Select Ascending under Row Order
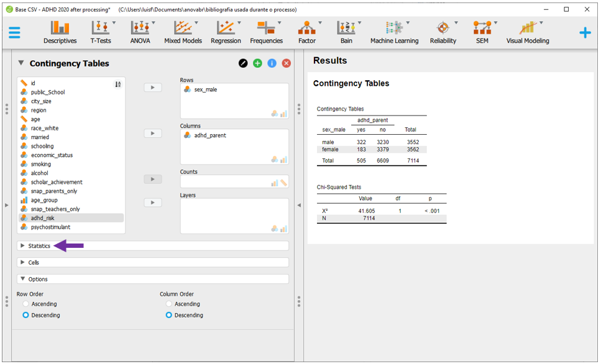601x364 pixels. [26, 304]
